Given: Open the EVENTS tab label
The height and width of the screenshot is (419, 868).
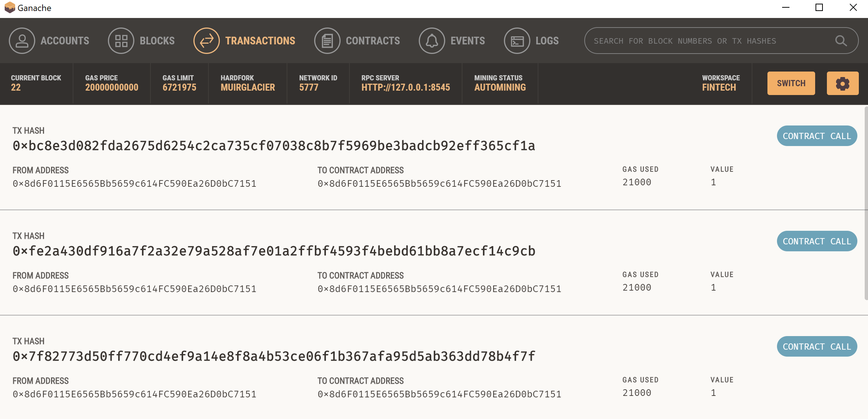Looking at the screenshot, I should tap(468, 41).
